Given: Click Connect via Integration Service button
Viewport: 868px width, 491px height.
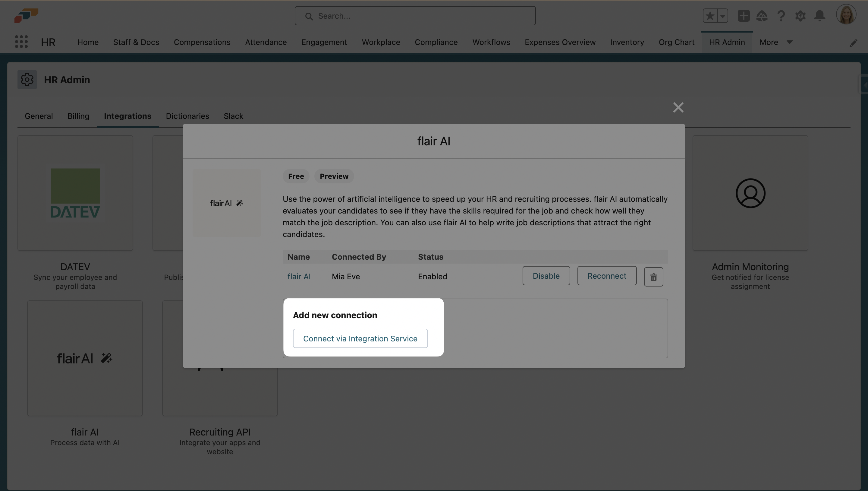Looking at the screenshot, I should (x=360, y=338).
